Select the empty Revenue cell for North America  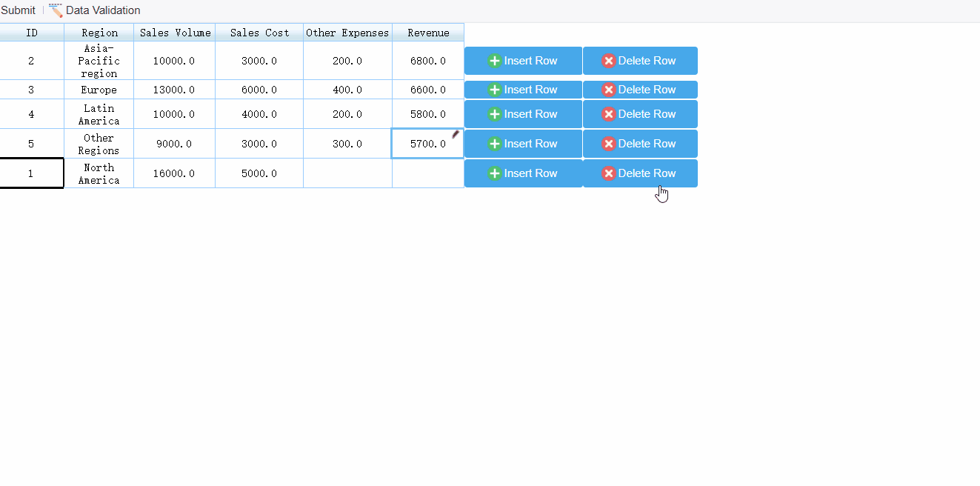427,173
